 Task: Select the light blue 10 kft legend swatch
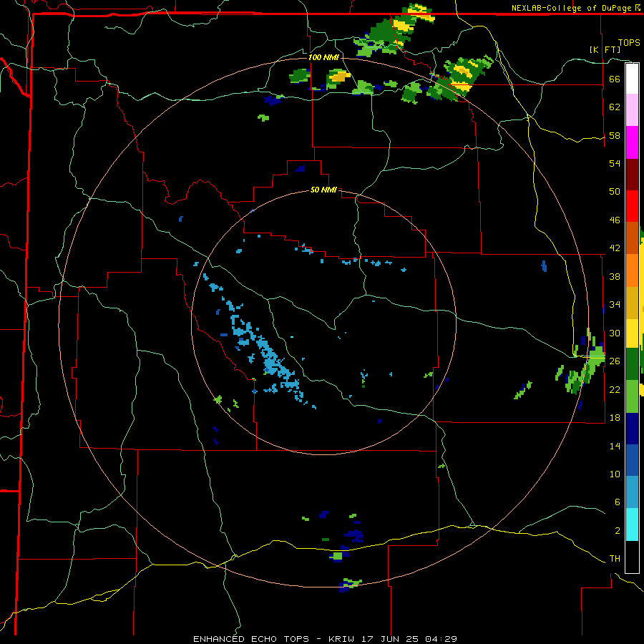click(632, 492)
